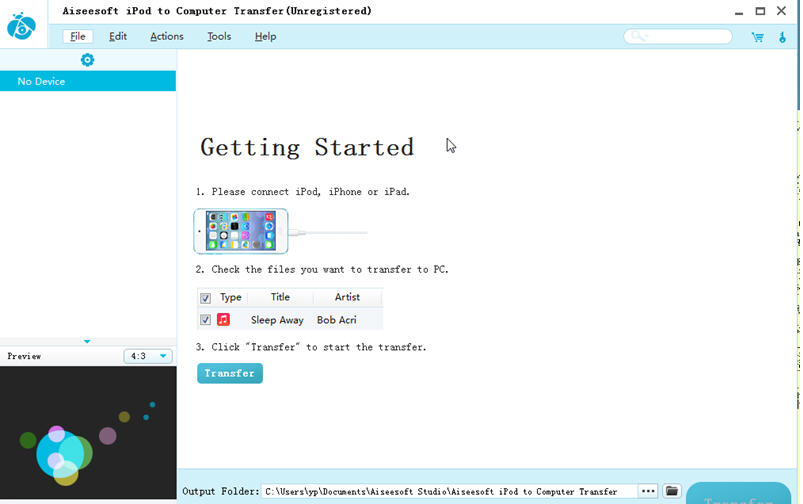Open the shopping cart purchase icon
This screenshot has width=803, height=504.
(x=757, y=37)
